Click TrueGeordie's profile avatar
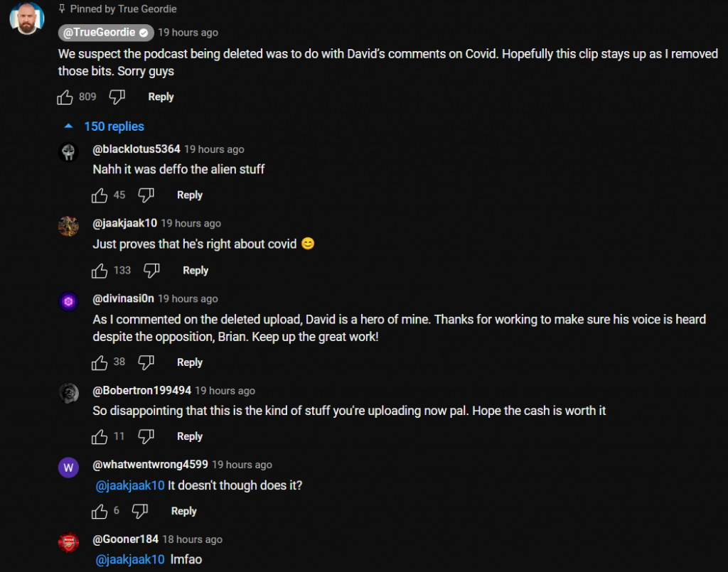Image resolution: width=728 pixels, height=572 pixels. [x=27, y=18]
